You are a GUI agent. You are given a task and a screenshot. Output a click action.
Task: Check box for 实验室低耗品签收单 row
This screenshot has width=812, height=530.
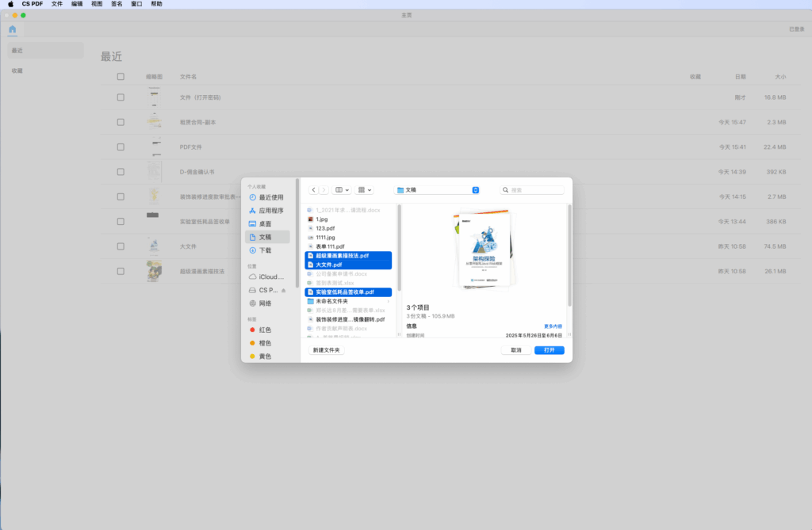pyautogui.click(x=121, y=222)
